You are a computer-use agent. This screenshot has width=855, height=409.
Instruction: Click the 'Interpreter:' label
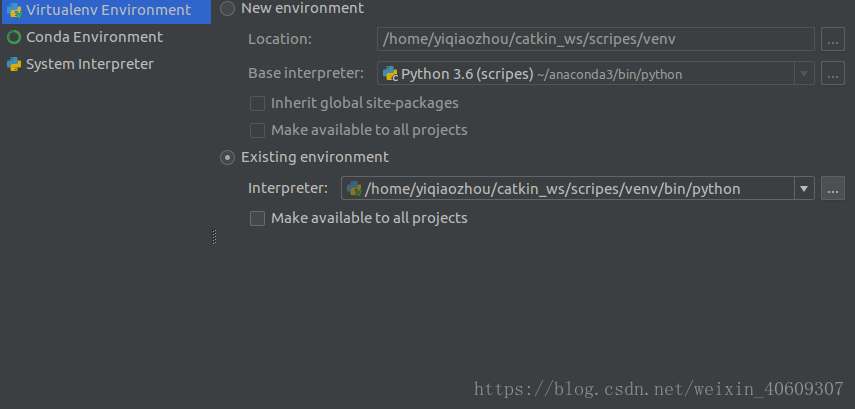pos(288,188)
